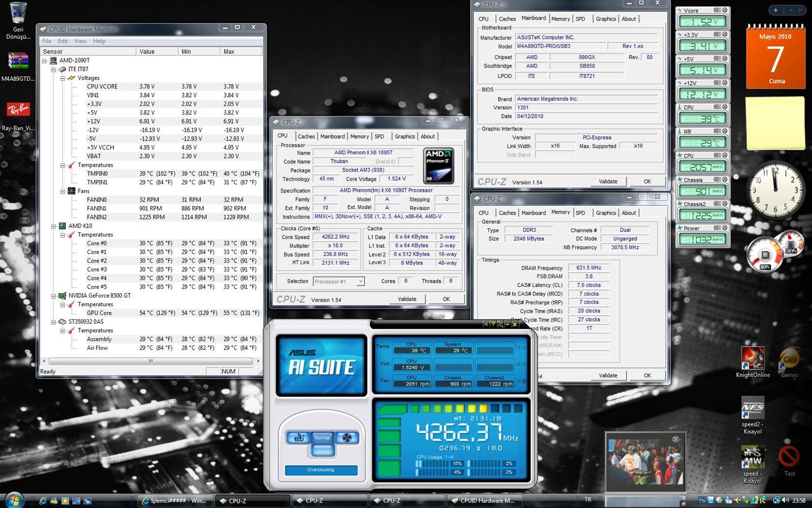
Task: Click the Core Speed field showing 4262.2 MHz
Action: [x=336, y=237]
